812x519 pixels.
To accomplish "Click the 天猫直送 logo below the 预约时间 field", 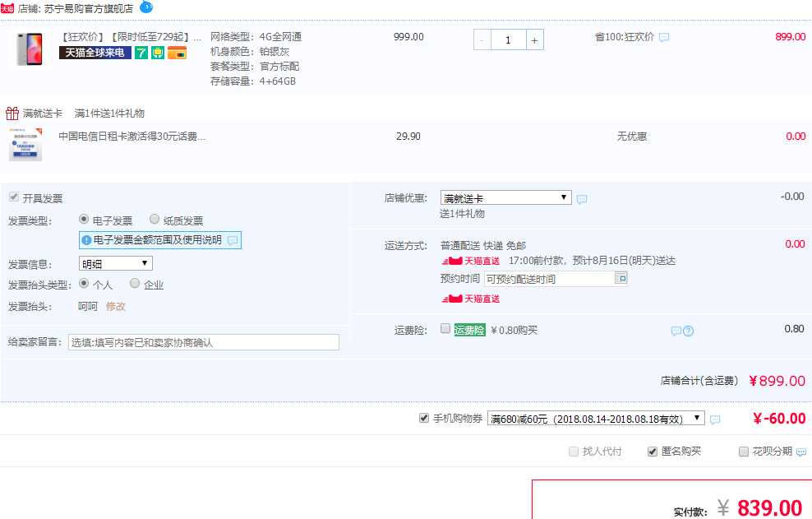I will point(471,299).
